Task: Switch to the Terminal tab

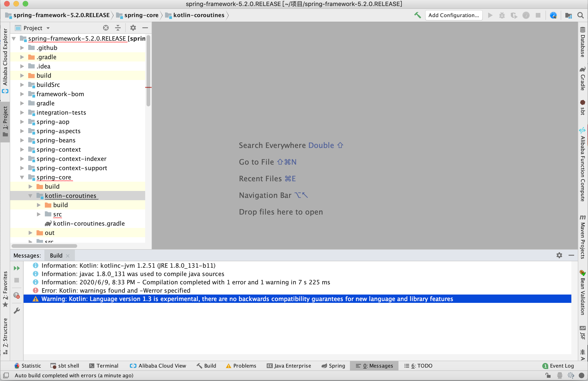Action: point(104,366)
